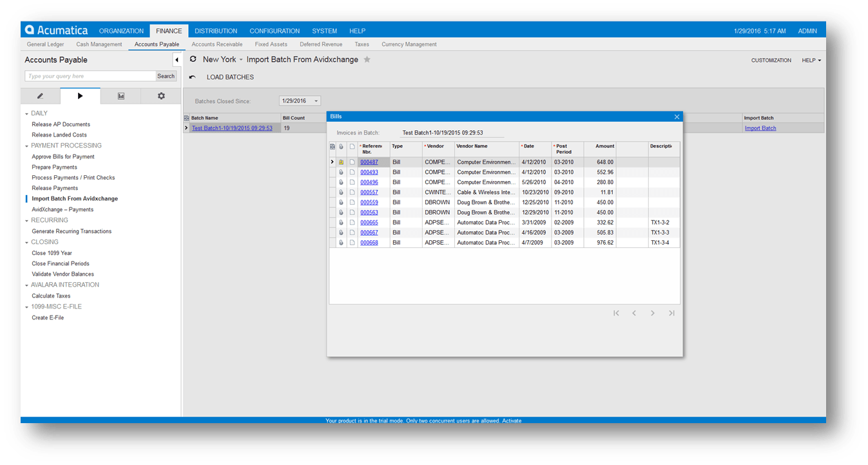Click the Import Batch link
This screenshot has height=465, width=868.
tap(760, 128)
